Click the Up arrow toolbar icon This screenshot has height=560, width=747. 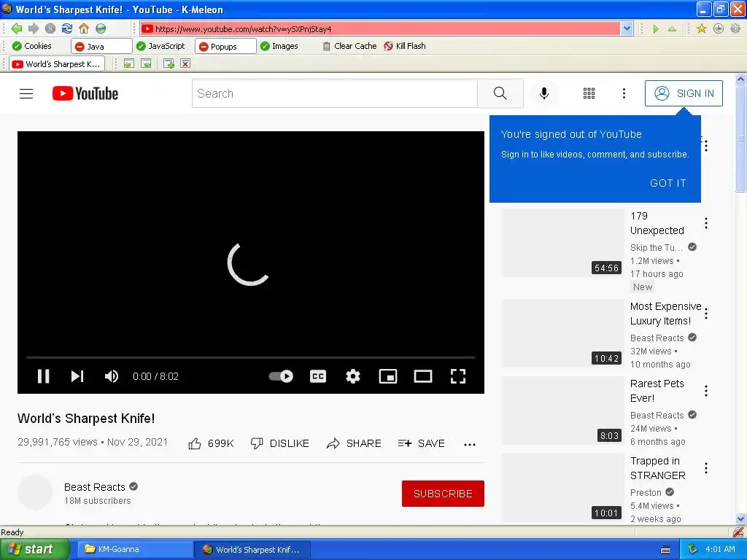tap(672, 29)
